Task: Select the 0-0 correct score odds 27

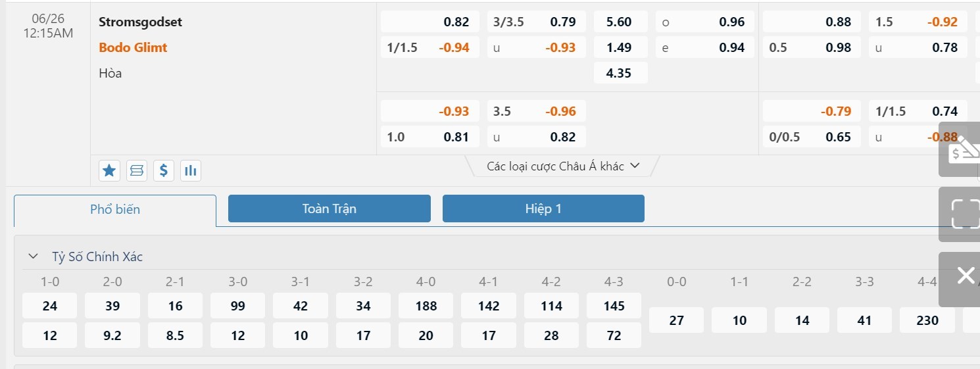Action: (676, 320)
